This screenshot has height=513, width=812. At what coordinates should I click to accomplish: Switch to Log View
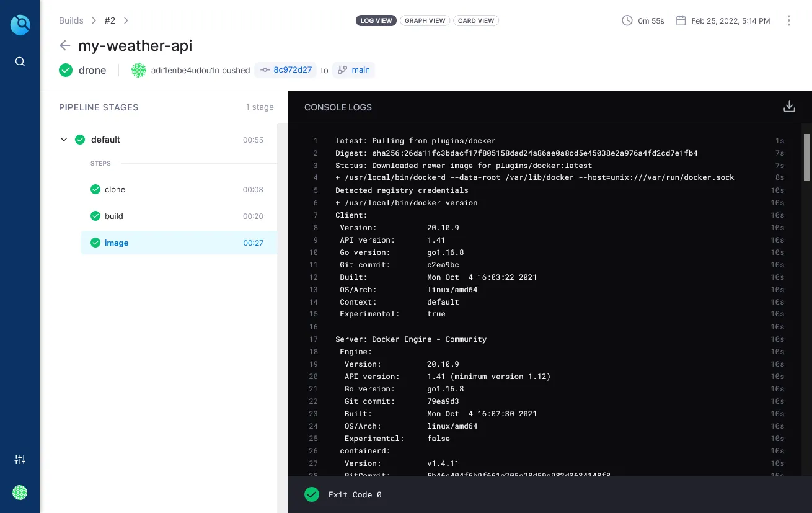[x=376, y=20]
